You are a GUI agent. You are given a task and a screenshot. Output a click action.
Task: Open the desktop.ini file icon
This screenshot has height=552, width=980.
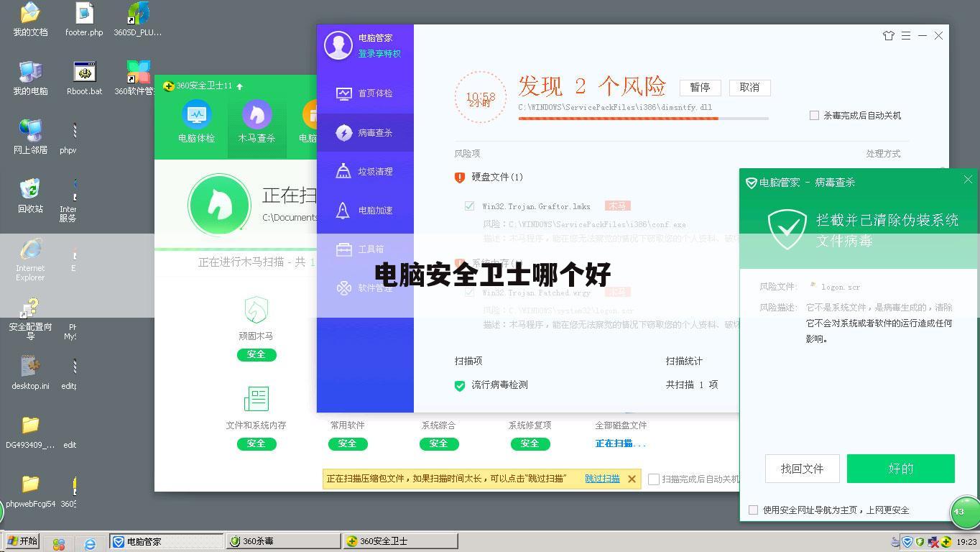pyautogui.click(x=30, y=367)
